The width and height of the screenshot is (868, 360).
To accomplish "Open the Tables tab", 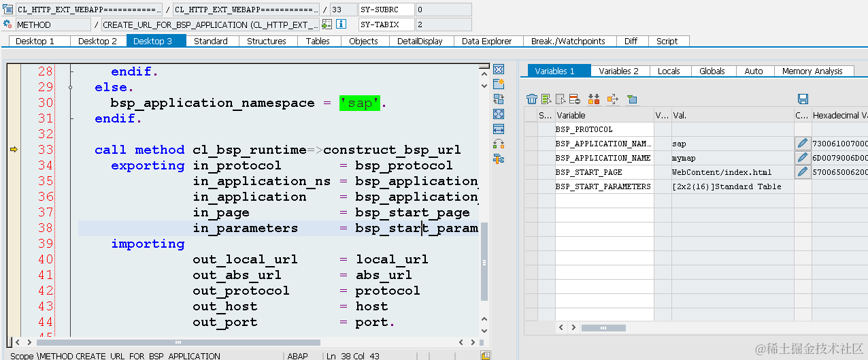I will [318, 41].
